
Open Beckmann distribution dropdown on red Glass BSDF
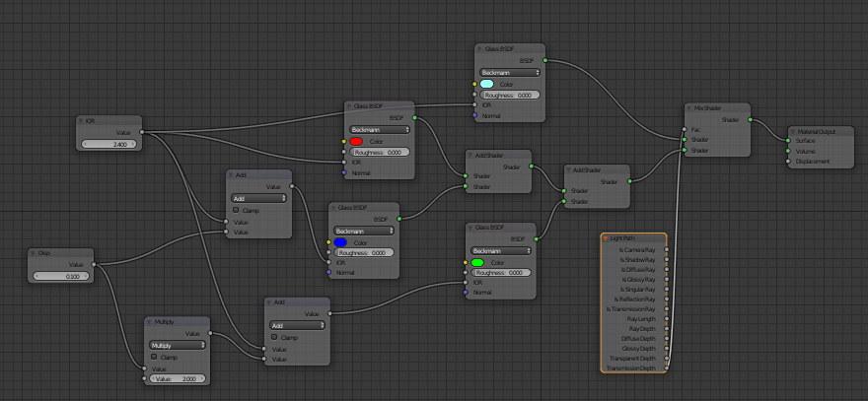(380, 129)
